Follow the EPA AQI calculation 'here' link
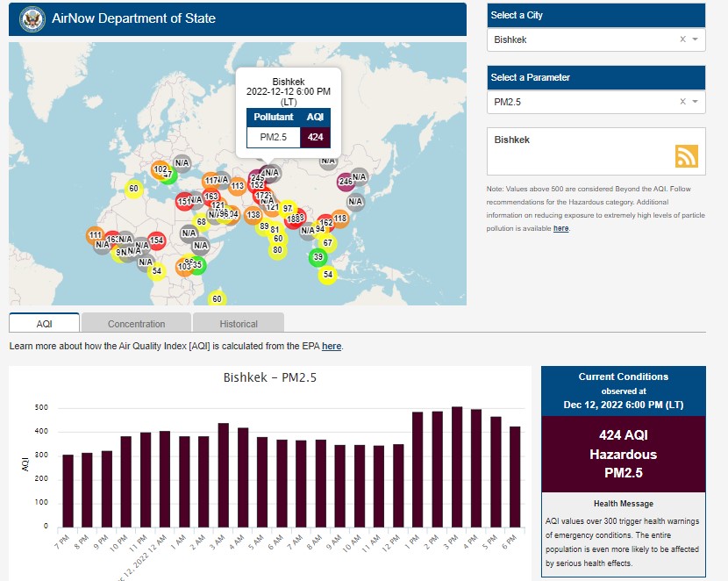Screen dimensions: 728x581 click(332, 347)
